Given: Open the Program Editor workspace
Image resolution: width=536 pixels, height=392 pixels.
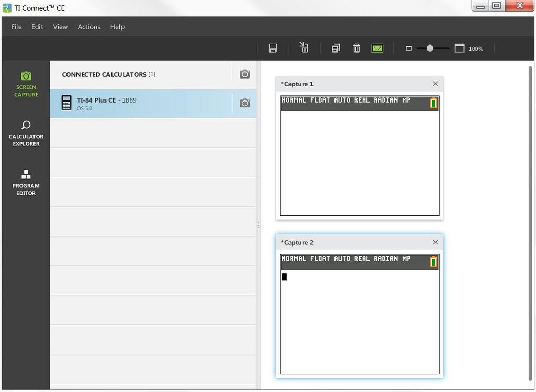Looking at the screenshot, I should [x=26, y=183].
